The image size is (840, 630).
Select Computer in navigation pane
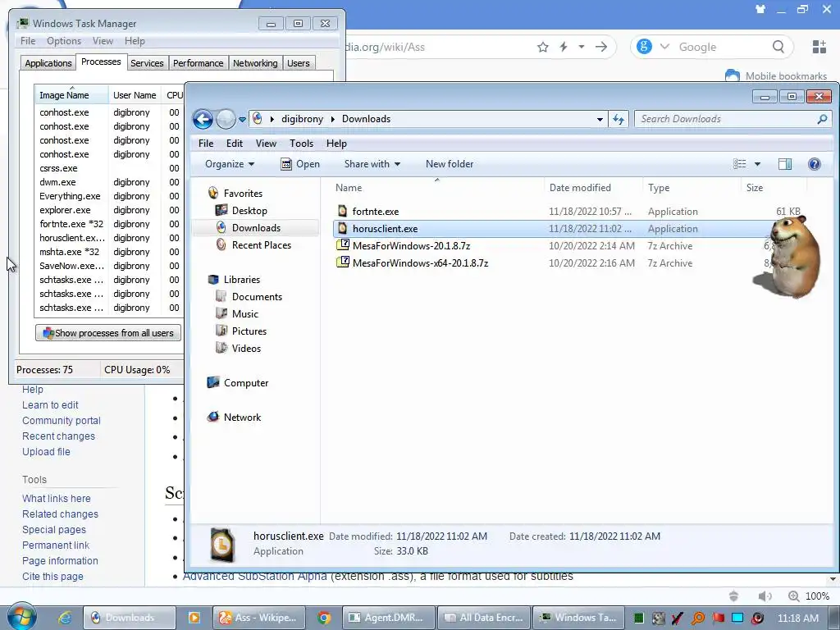(246, 383)
